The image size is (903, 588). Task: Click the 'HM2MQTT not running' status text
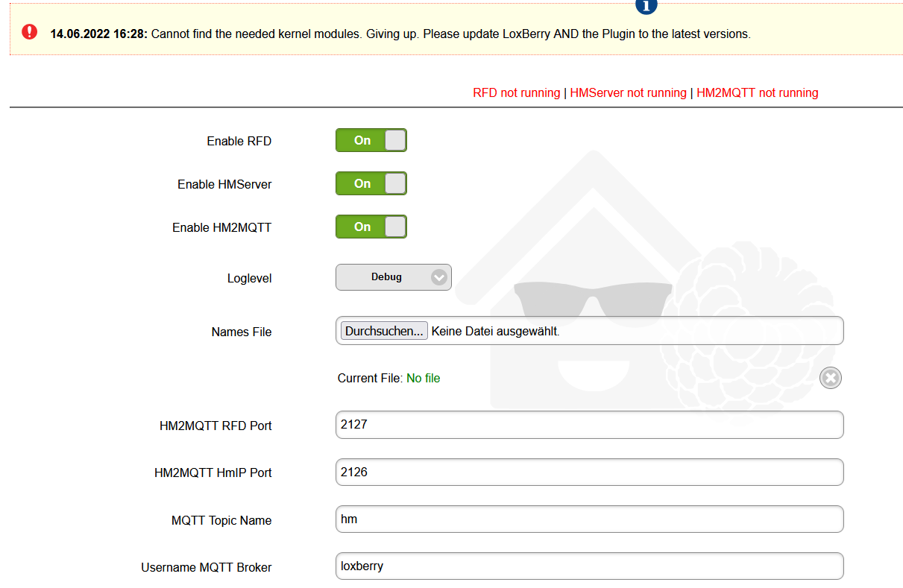758,93
